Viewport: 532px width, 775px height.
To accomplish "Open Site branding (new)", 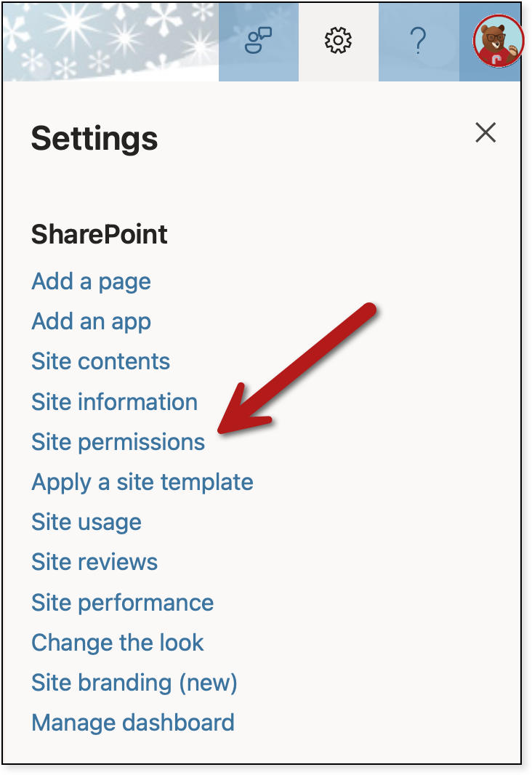I will [x=134, y=683].
